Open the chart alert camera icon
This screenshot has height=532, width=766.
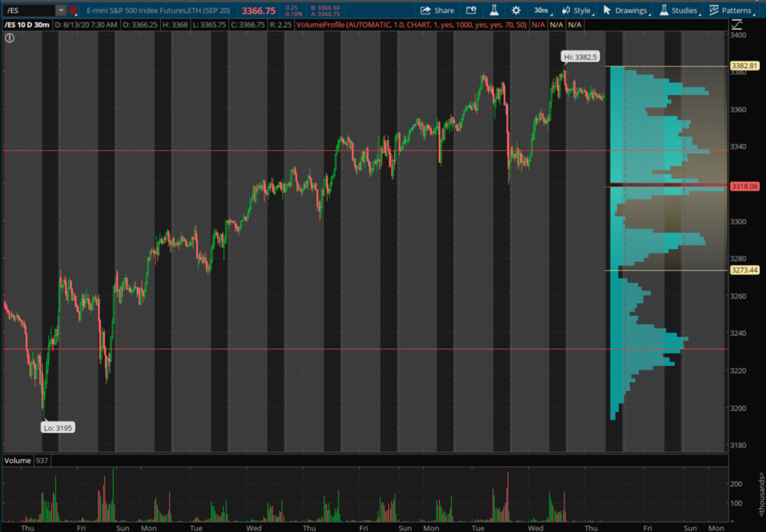point(471,11)
